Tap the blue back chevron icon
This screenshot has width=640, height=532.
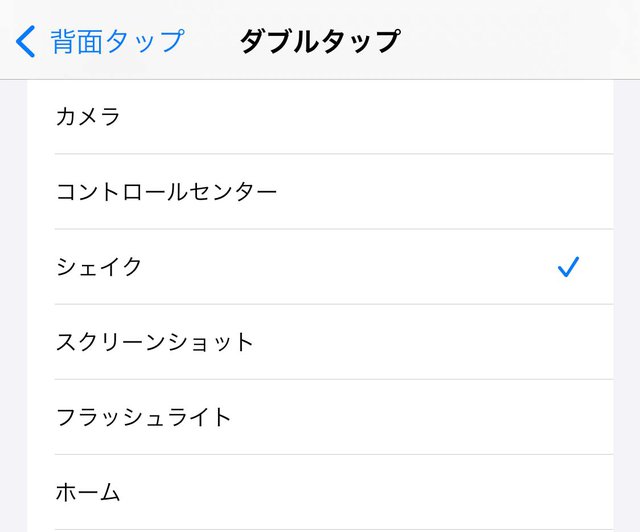(x=27, y=41)
